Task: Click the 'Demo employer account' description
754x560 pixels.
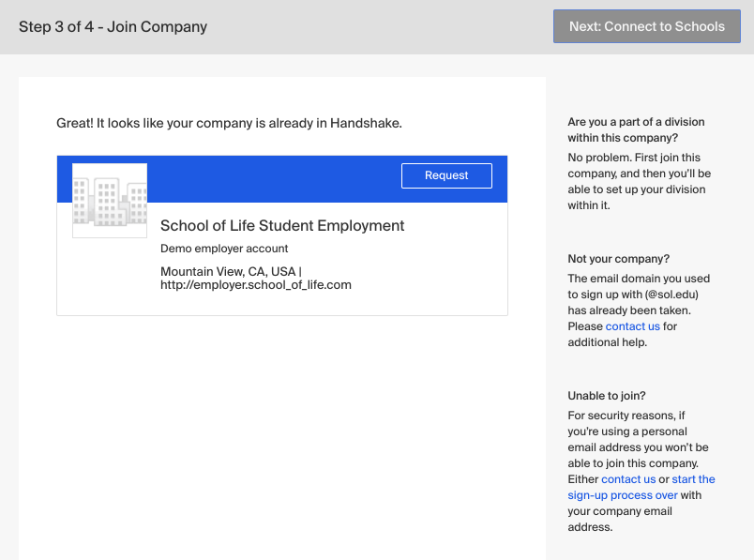Action: (224, 249)
